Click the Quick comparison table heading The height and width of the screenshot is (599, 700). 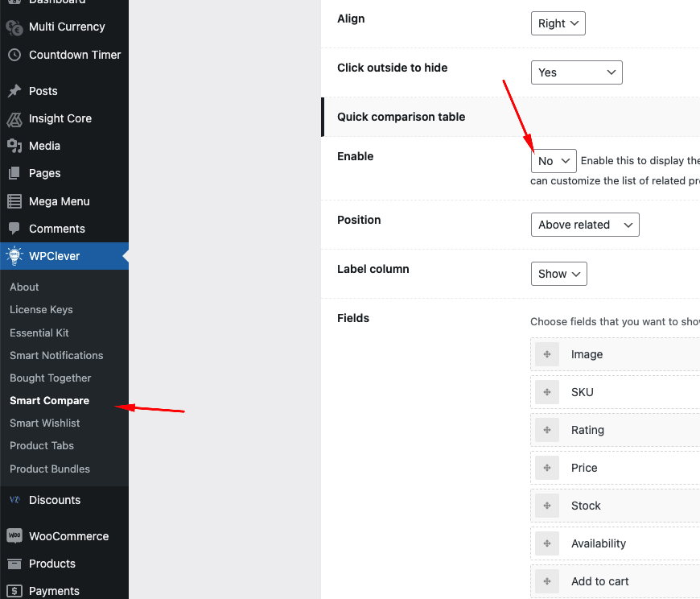(401, 117)
